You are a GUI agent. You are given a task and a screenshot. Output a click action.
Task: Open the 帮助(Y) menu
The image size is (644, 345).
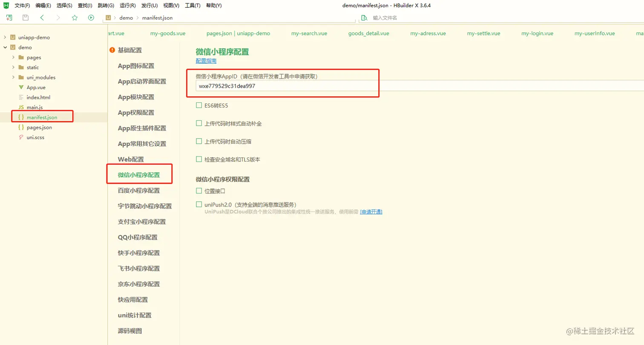click(214, 6)
